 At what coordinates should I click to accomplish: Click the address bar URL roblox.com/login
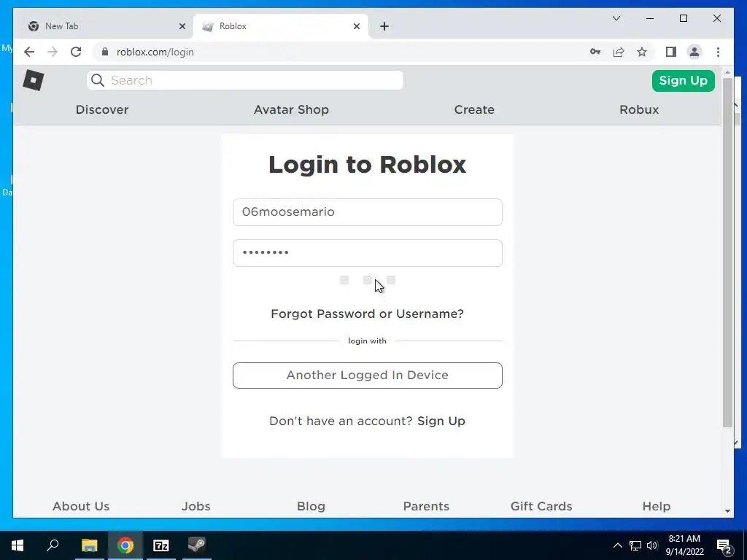155,52
